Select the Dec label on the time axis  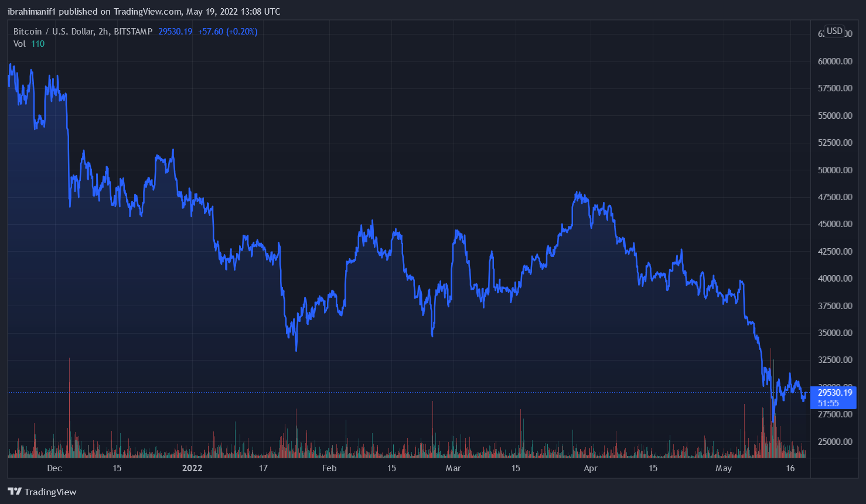point(54,468)
